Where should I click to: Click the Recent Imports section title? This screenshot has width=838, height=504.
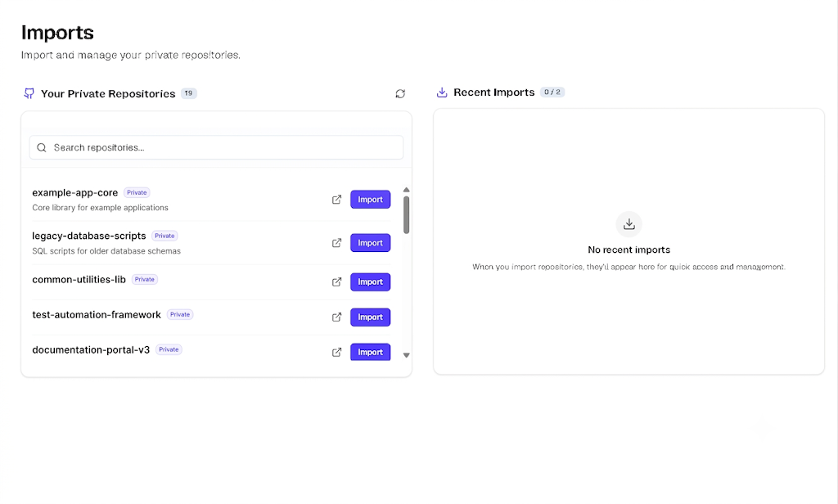point(493,92)
